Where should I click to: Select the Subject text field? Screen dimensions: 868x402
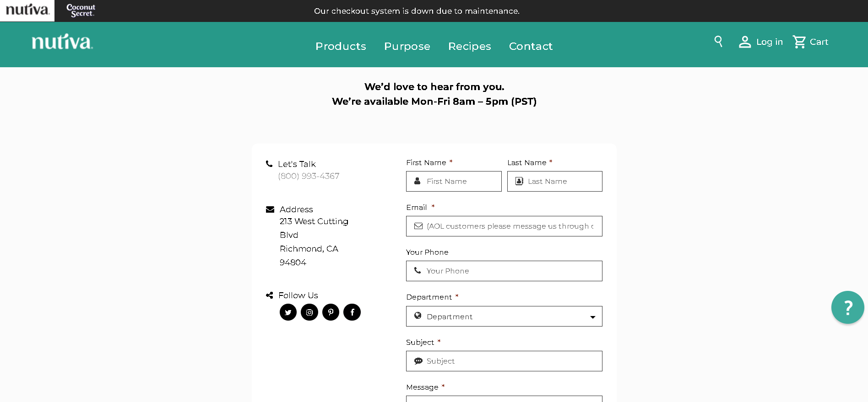tap(504, 361)
